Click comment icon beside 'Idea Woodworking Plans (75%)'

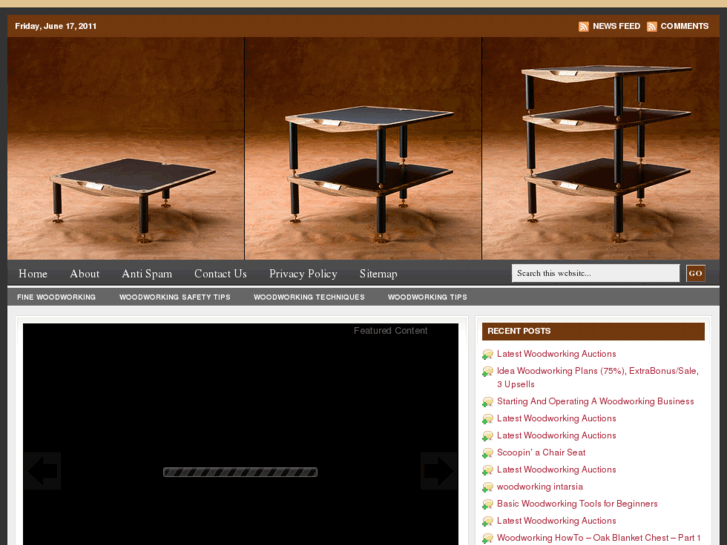tap(487, 372)
